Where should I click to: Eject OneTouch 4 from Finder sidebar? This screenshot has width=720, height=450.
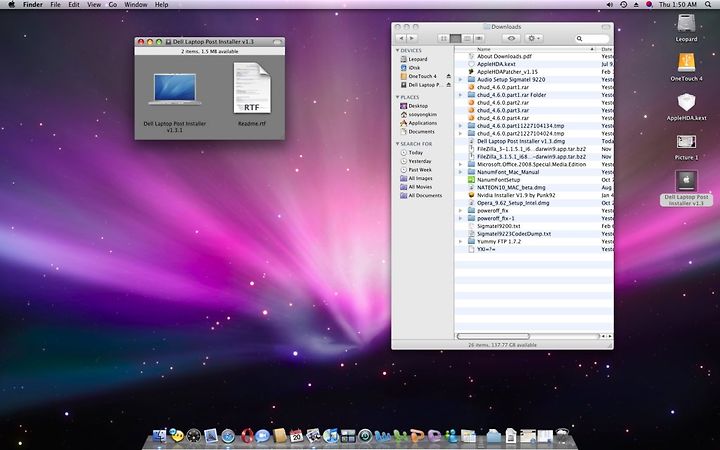coord(449,76)
